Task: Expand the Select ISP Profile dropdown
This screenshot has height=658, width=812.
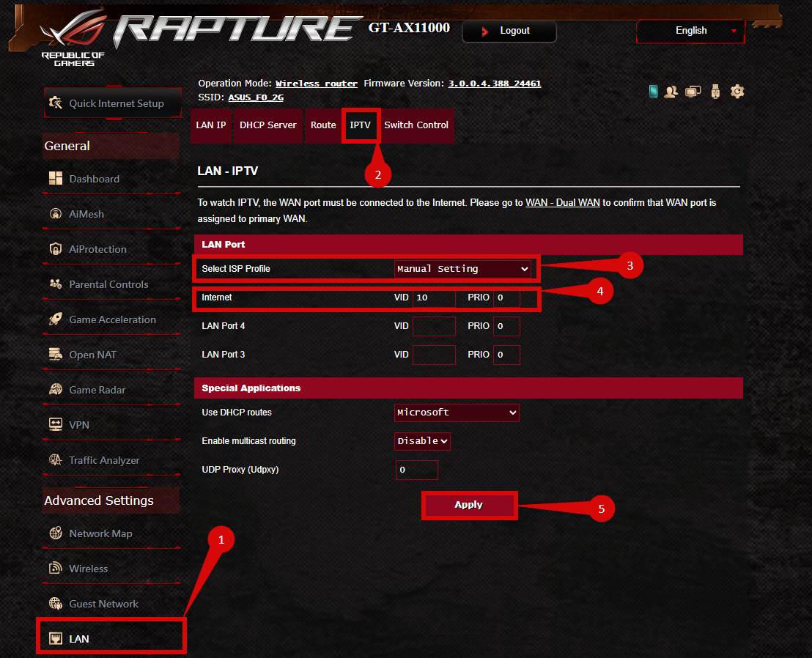Action: coord(462,269)
